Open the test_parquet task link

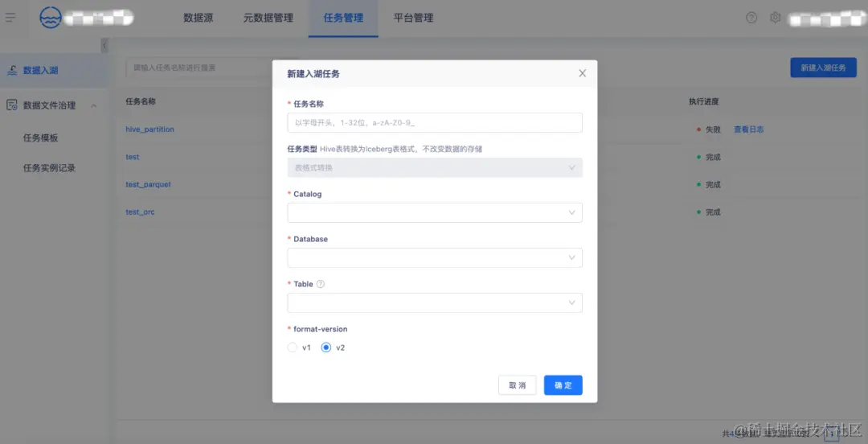pyautogui.click(x=149, y=184)
